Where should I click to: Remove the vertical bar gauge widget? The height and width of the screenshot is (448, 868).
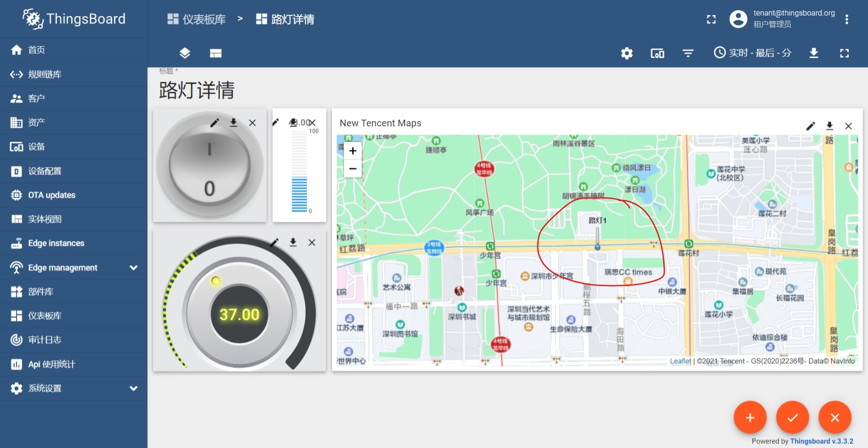point(312,123)
